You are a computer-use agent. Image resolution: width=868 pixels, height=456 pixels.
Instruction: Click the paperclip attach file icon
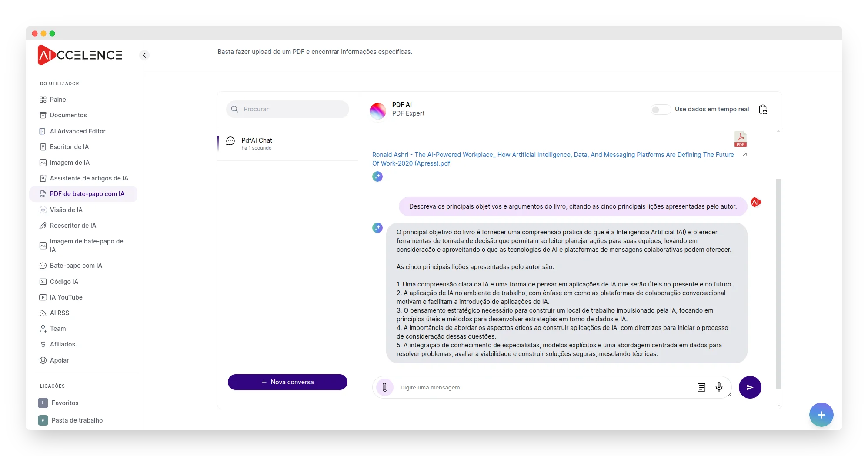point(385,387)
